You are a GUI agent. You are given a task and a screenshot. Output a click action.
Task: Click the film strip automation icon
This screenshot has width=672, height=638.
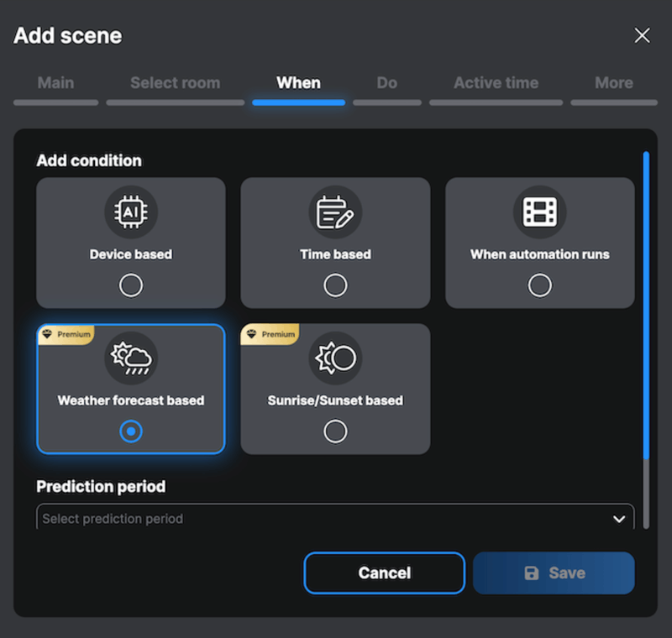pyautogui.click(x=539, y=212)
